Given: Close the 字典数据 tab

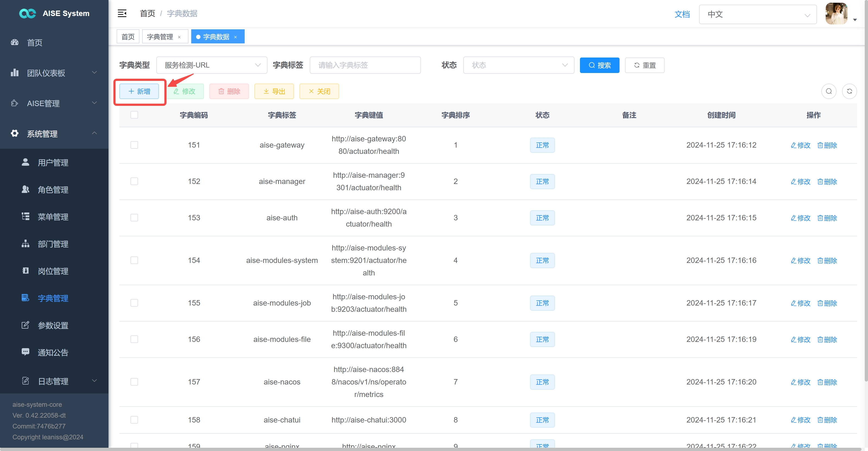Looking at the screenshot, I should click(235, 37).
